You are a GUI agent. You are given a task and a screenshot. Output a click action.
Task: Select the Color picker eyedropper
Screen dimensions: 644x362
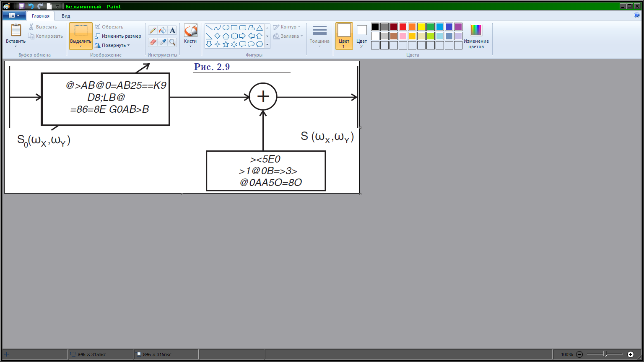click(x=163, y=42)
